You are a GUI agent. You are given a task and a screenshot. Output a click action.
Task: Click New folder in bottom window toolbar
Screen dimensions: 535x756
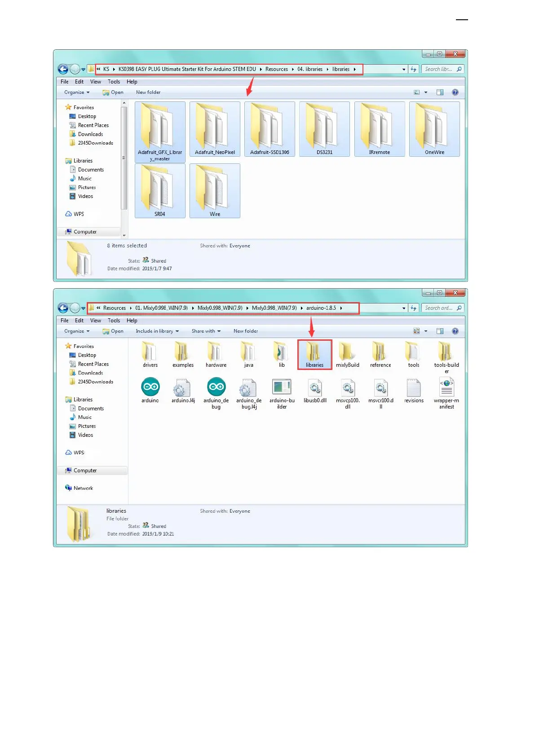[246, 331]
